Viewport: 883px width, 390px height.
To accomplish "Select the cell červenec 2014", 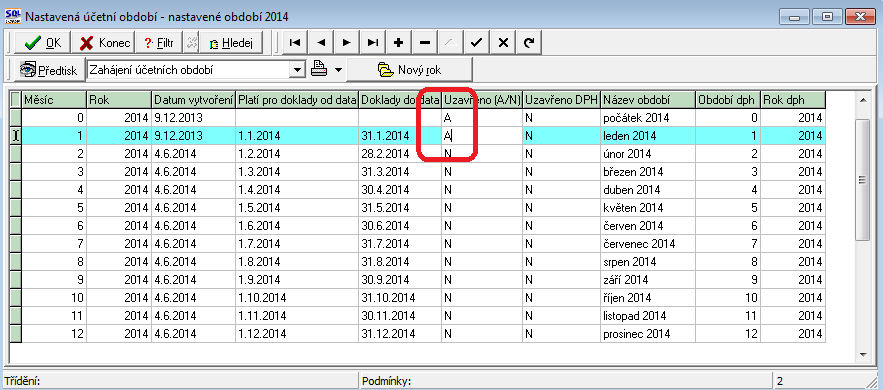I will [648, 244].
